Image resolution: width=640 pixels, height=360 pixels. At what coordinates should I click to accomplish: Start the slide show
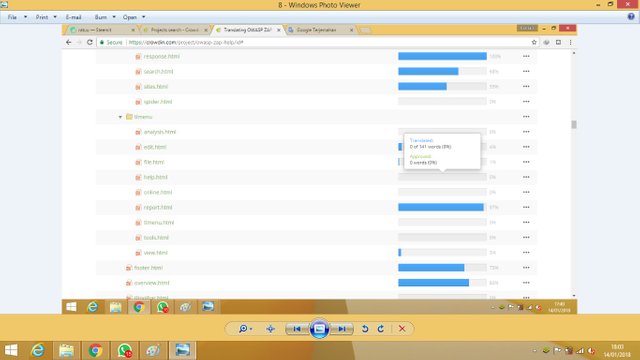coord(320,329)
